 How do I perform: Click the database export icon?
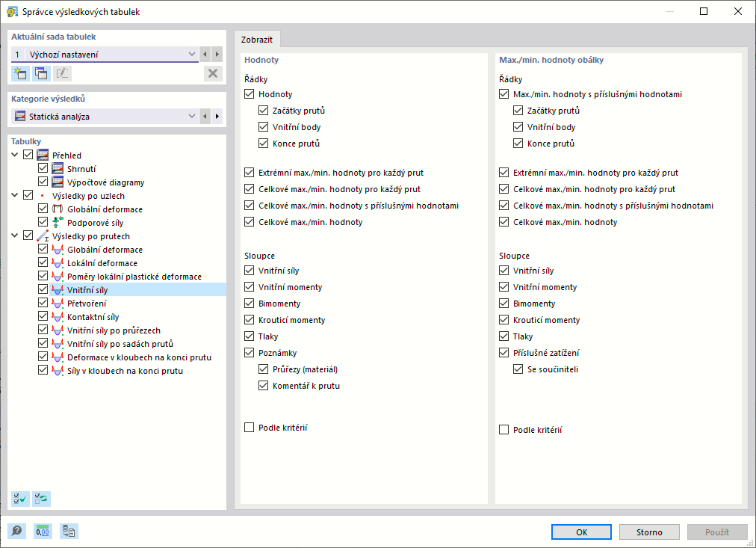coord(69,532)
